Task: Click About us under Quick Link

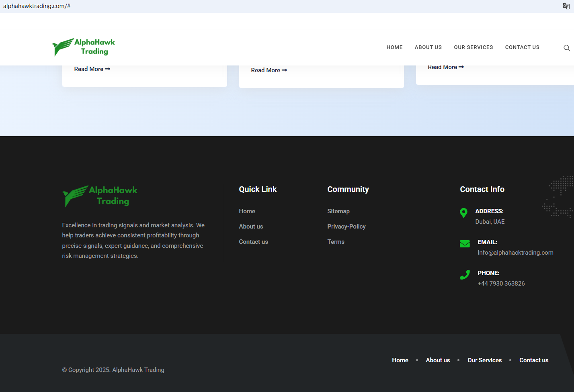Action: tap(251, 227)
